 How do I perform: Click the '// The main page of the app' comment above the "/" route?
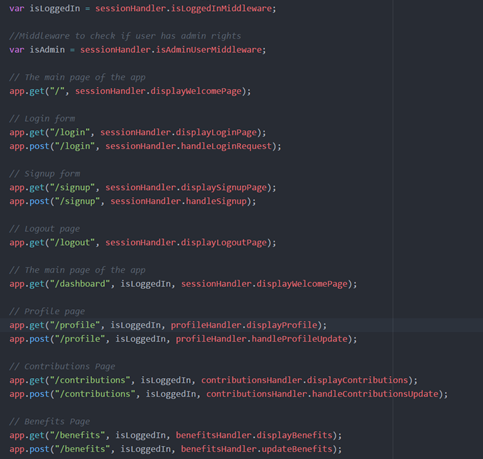77,77
